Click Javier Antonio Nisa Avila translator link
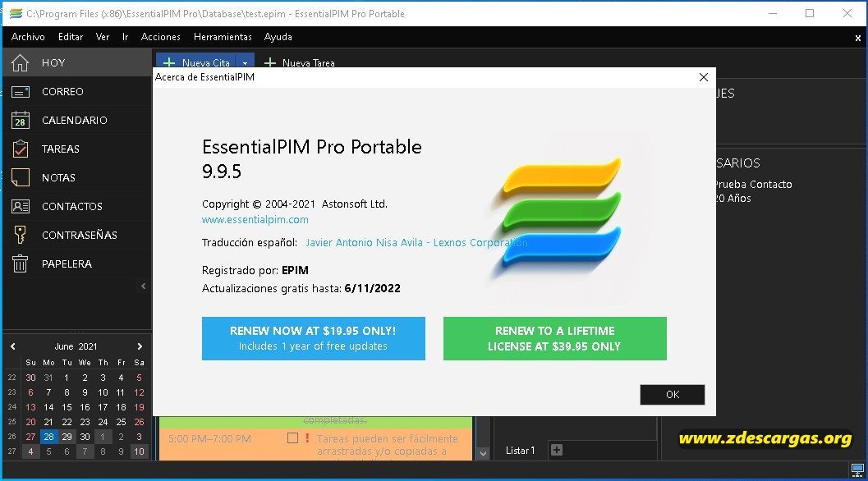The height and width of the screenshot is (481, 868). [x=416, y=243]
